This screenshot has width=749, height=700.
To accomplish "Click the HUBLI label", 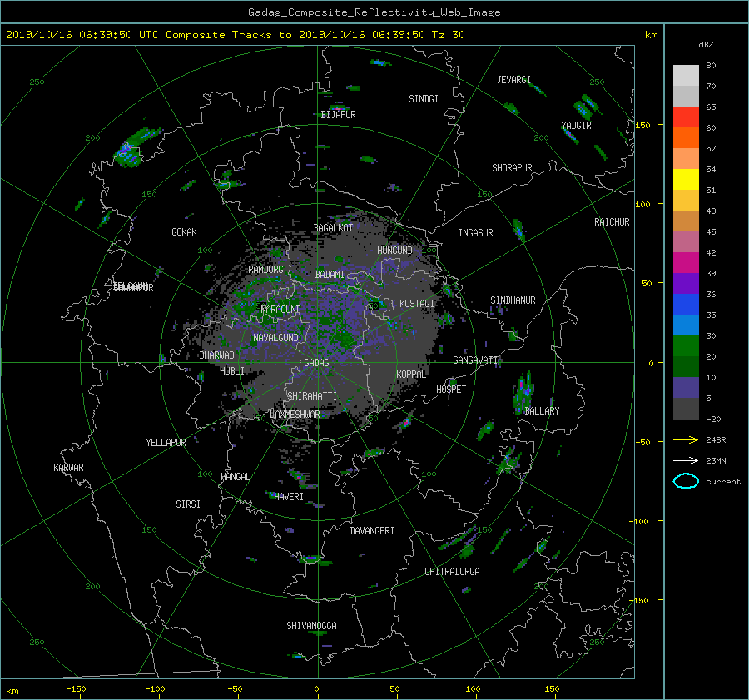I will tap(232, 371).
